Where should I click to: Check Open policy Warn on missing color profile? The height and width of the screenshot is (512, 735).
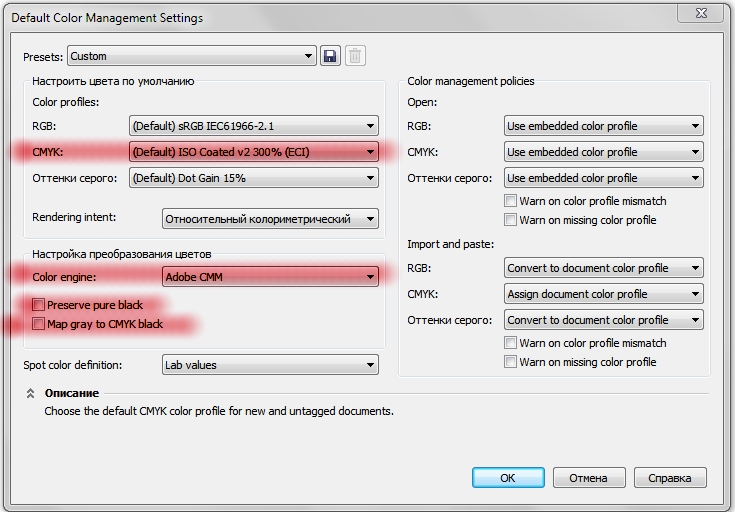510,220
